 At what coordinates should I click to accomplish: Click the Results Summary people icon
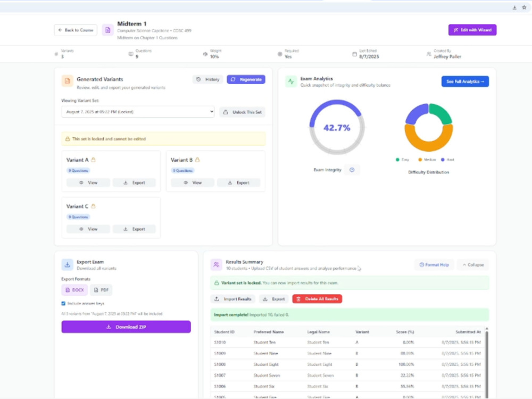pyautogui.click(x=216, y=264)
